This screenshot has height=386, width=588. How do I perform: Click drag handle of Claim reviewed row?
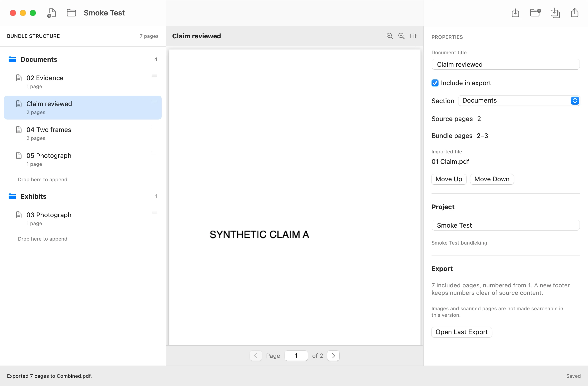pyautogui.click(x=155, y=101)
